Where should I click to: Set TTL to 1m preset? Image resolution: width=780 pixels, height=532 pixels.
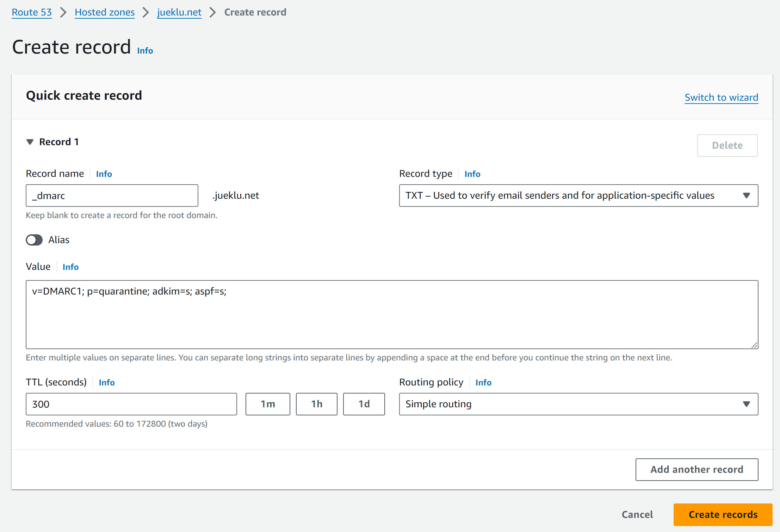click(x=268, y=404)
